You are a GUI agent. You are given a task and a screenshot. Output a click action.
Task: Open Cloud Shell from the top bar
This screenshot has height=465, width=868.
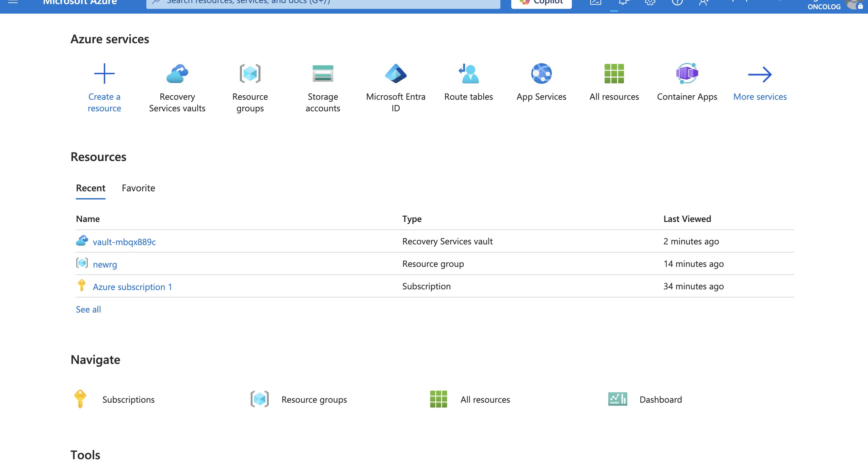click(x=595, y=2)
